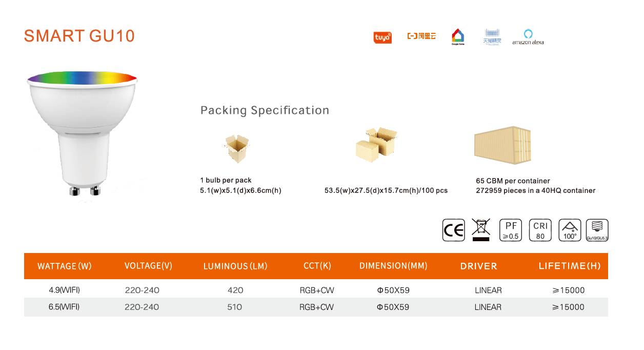644x350 pixels.
Task: Click the CE certification mark
Action: (454, 230)
